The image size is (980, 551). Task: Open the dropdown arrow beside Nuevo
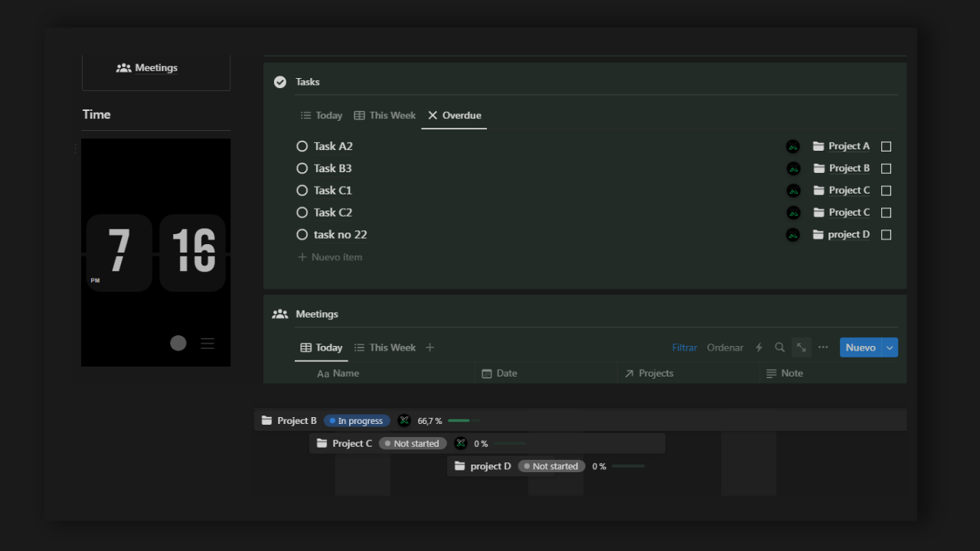click(x=890, y=347)
